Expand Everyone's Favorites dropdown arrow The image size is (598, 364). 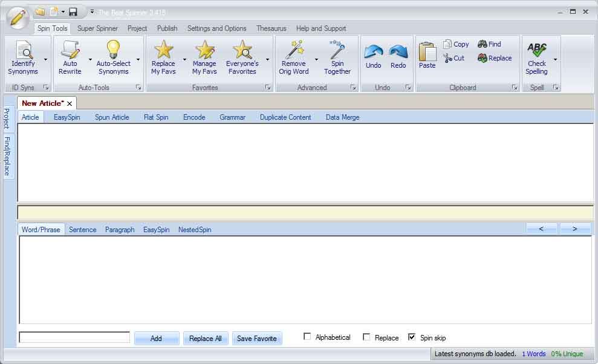267,59
